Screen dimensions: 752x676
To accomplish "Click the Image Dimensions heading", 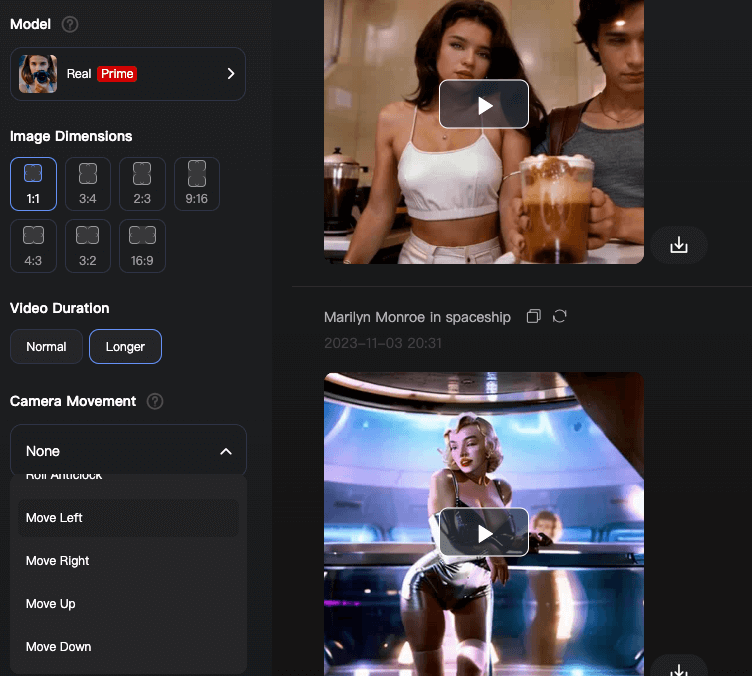I will click(x=71, y=137).
